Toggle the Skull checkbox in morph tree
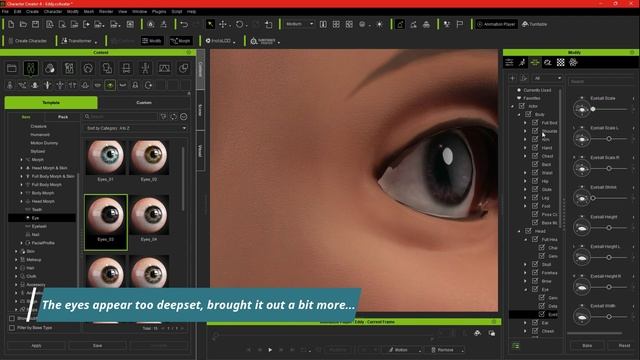Viewport: 640px width, 360px height. [x=535, y=264]
